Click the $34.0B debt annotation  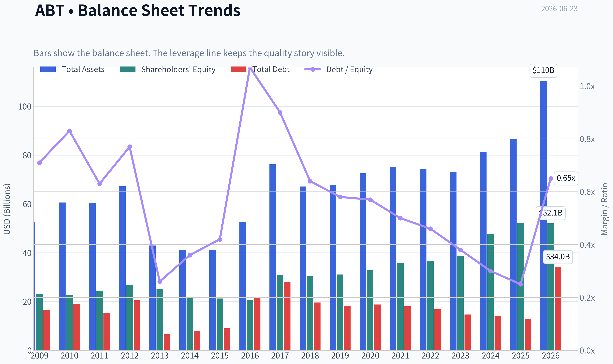pyautogui.click(x=558, y=257)
